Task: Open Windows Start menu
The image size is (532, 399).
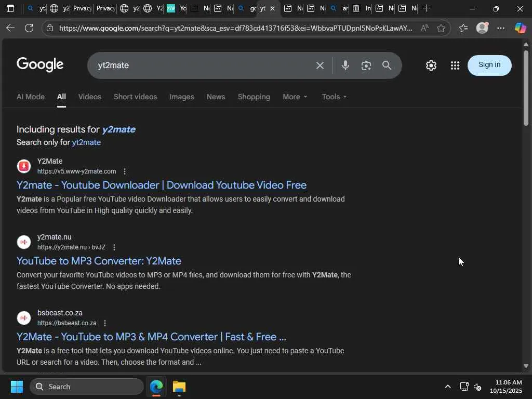Action: (17, 387)
